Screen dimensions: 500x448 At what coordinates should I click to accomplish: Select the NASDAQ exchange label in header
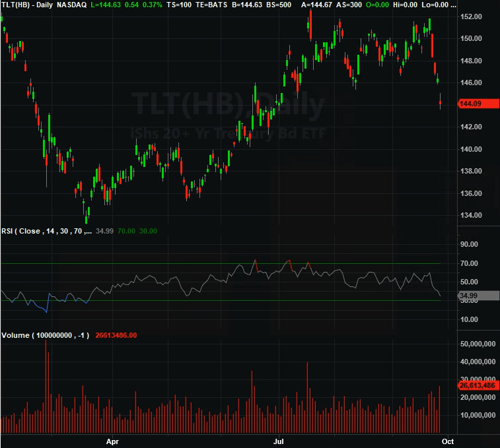point(72,5)
